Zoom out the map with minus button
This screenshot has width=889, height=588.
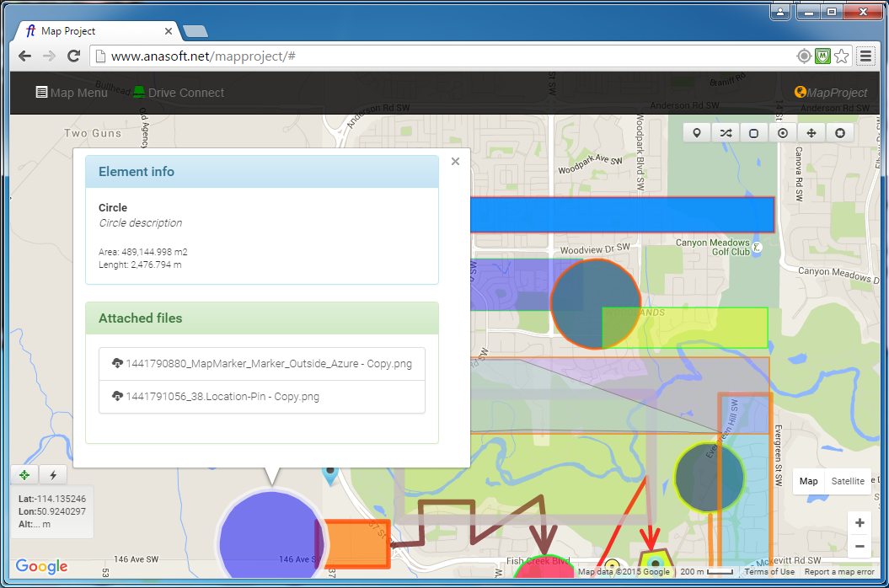[x=860, y=546]
